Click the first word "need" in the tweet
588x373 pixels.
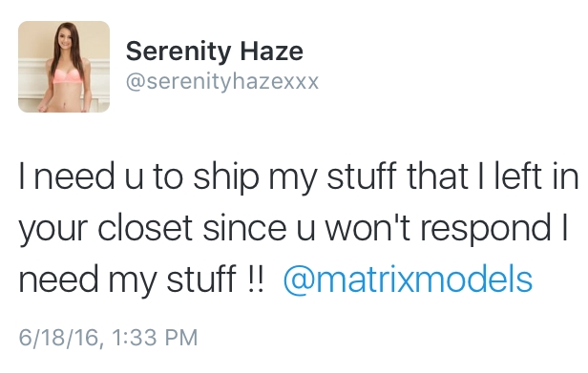click(74, 176)
